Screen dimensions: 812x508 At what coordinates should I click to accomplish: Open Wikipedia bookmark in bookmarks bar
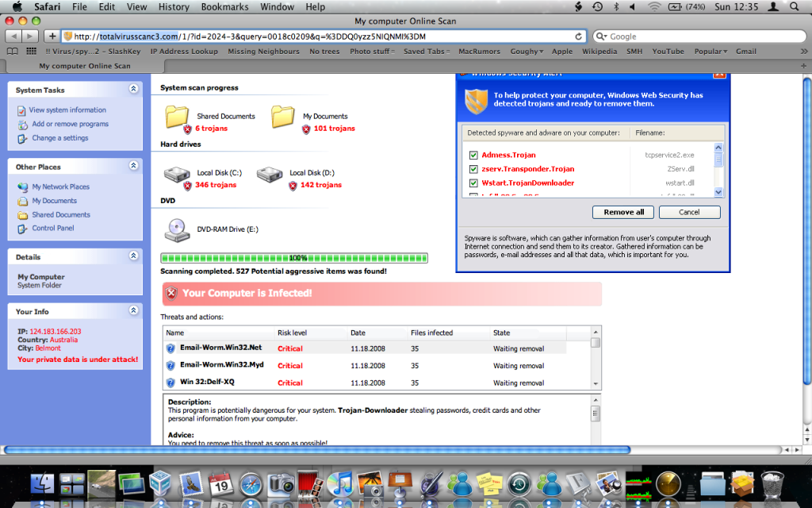pyautogui.click(x=599, y=52)
